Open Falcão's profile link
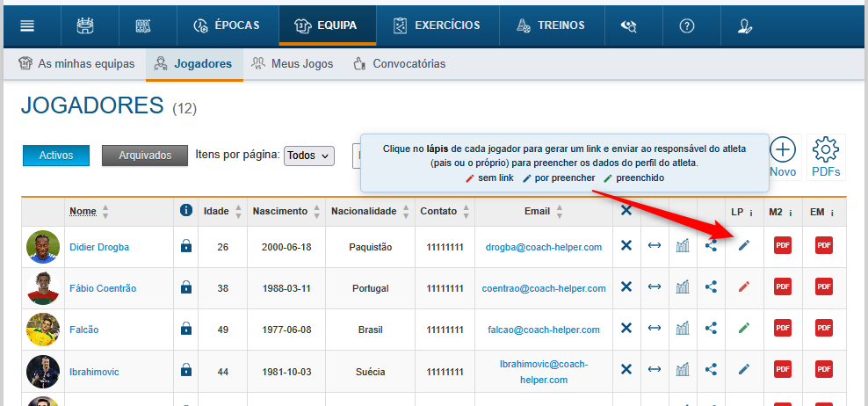Viewport: 868px width, 406px height. (83, 330)
